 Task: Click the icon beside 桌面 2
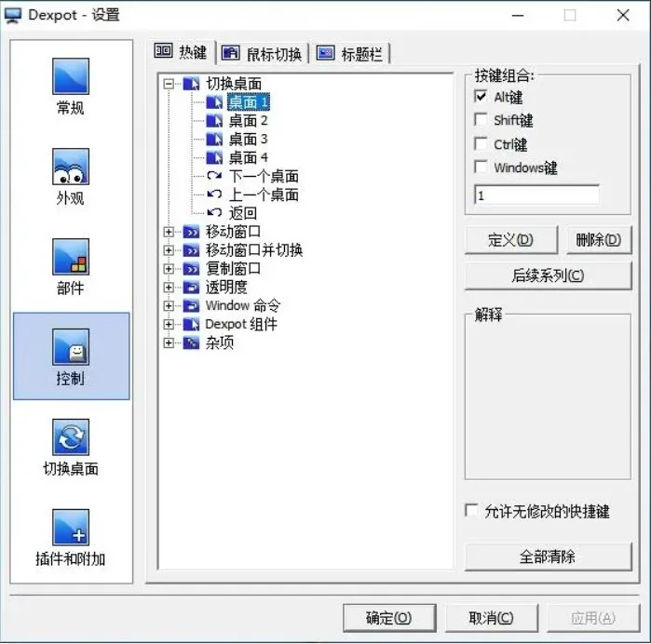pos(214,121)
